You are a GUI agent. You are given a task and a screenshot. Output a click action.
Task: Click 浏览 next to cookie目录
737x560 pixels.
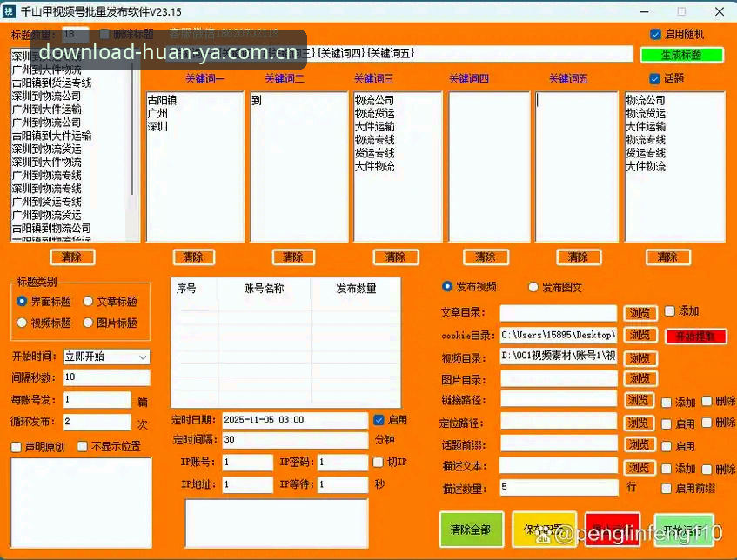(640, 335)
